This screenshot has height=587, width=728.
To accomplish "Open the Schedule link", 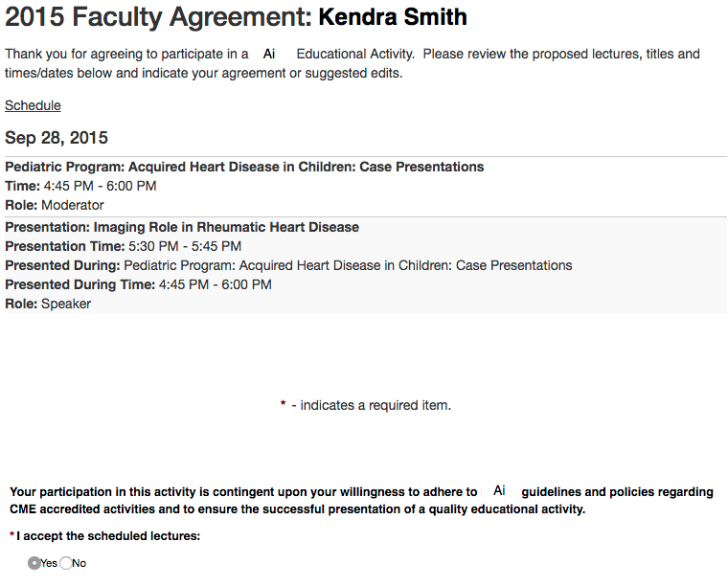I will pyautogui.click(x=33, y=105).
